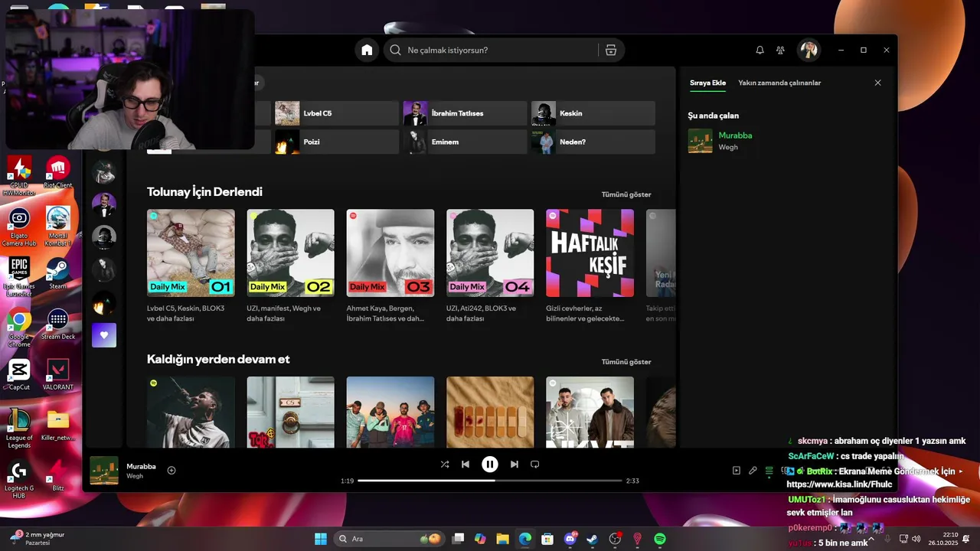Open Blitz desktop shortcut
The width and height of the screenshot is (980, 551).
(58, 476)
